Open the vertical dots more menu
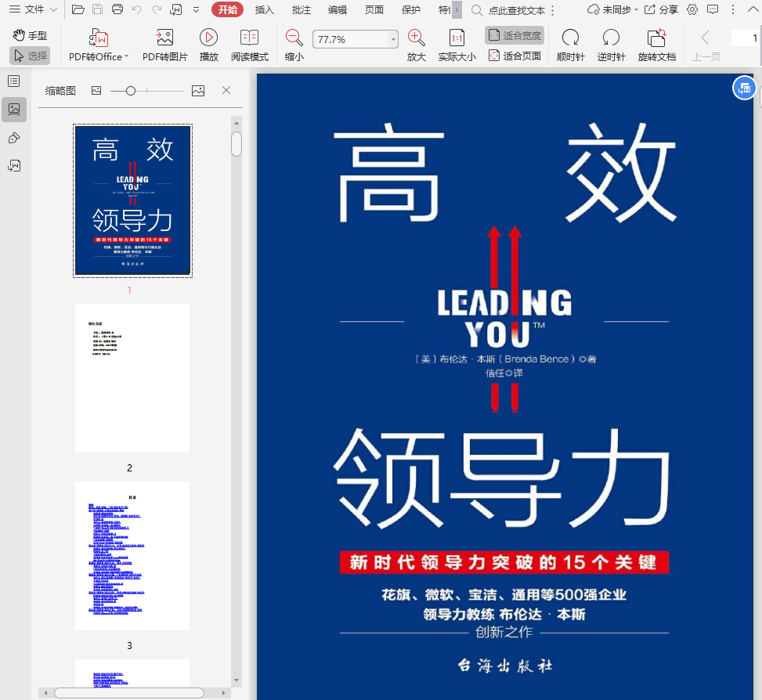Viewport: 762px width, 700px height. click(x=733, y=9)
